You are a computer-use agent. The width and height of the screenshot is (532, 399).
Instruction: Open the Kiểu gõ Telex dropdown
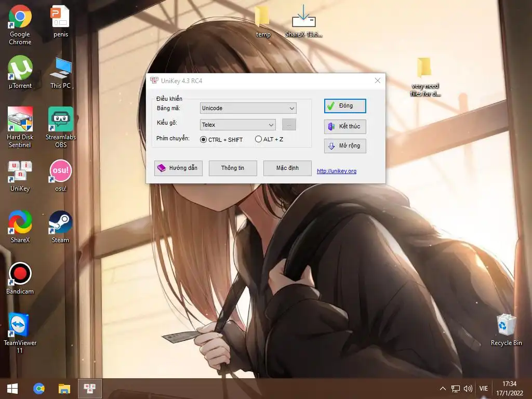click(x=237, y=125)
